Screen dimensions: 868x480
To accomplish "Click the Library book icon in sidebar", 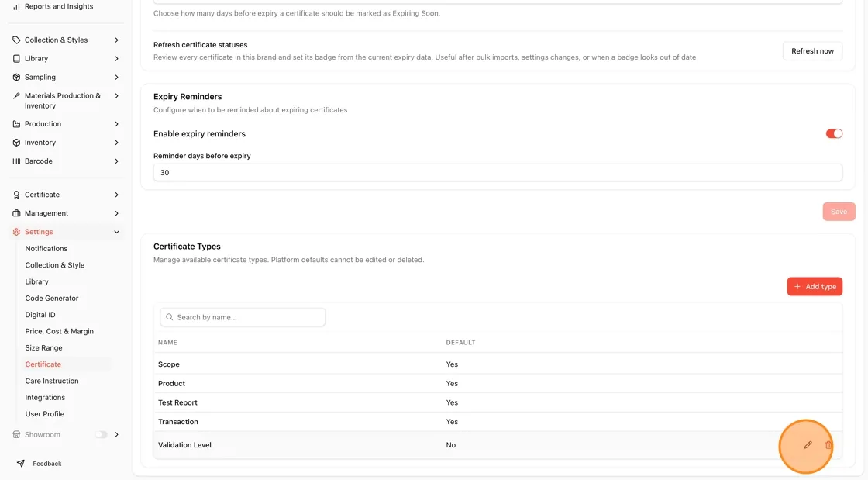I will pos(16,59).
